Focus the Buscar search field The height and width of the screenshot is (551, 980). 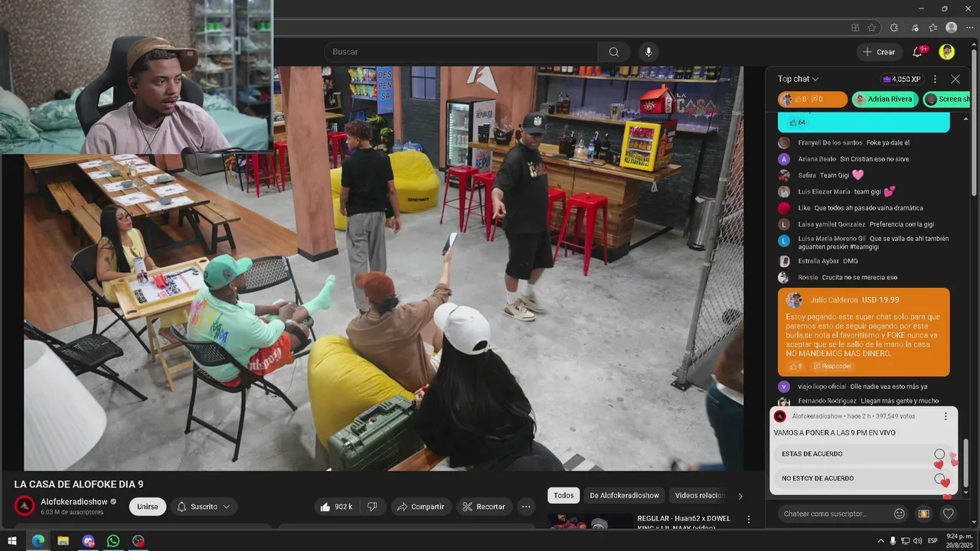(462, 52)
